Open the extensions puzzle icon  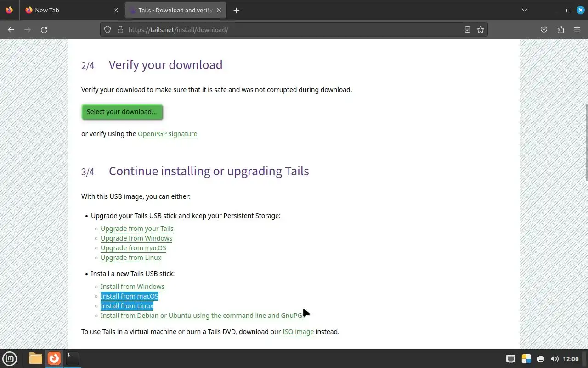point(560,29)
